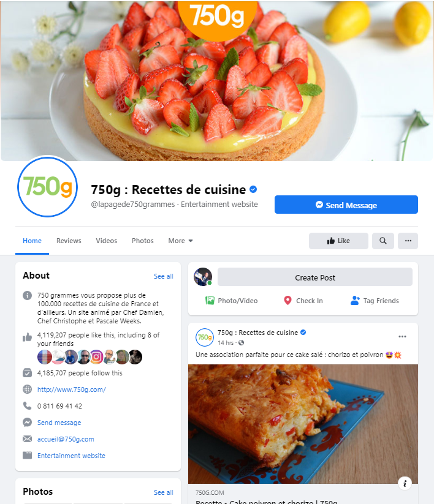Click the Create Post button
The image size is (434, 504).
(x=315, y=277)
